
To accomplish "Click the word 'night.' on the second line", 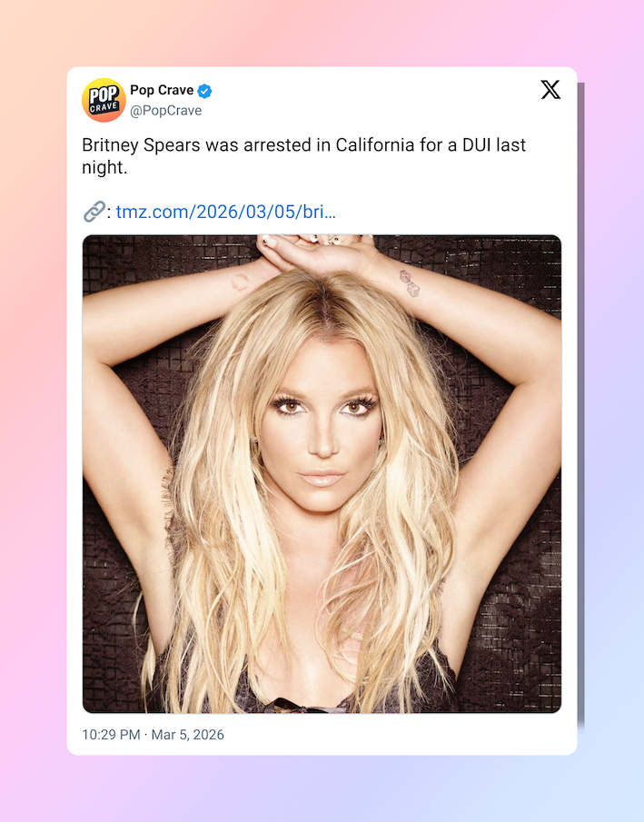I will 104,167.
